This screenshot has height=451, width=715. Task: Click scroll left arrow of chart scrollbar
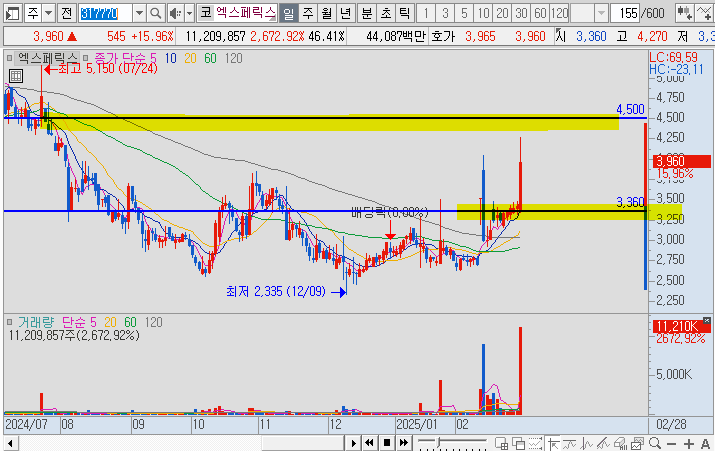[x=10, y=443]
